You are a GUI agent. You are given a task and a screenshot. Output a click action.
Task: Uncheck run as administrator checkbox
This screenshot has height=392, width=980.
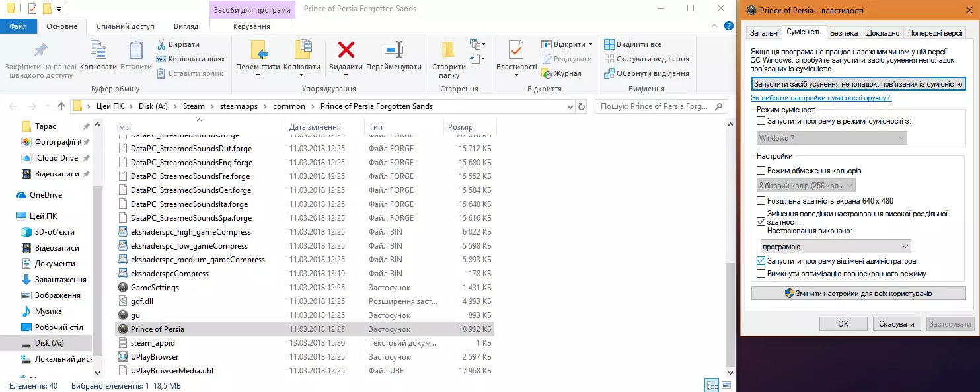click(x=761, y=261)
